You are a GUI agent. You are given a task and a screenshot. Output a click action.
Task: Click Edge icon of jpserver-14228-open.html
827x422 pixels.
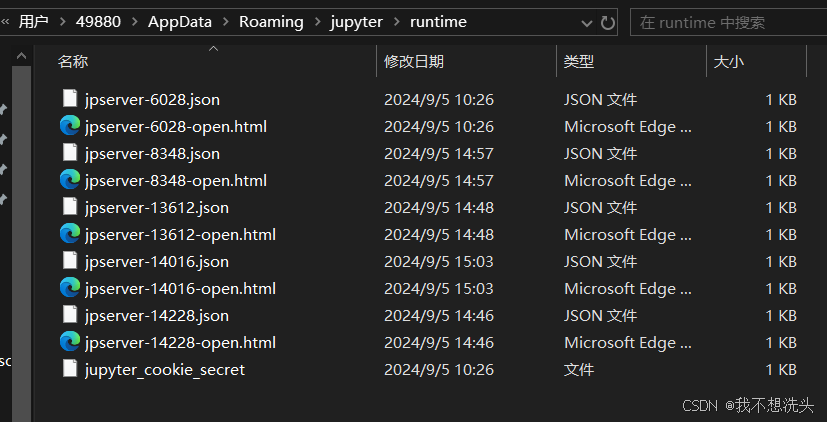(70, 342)
